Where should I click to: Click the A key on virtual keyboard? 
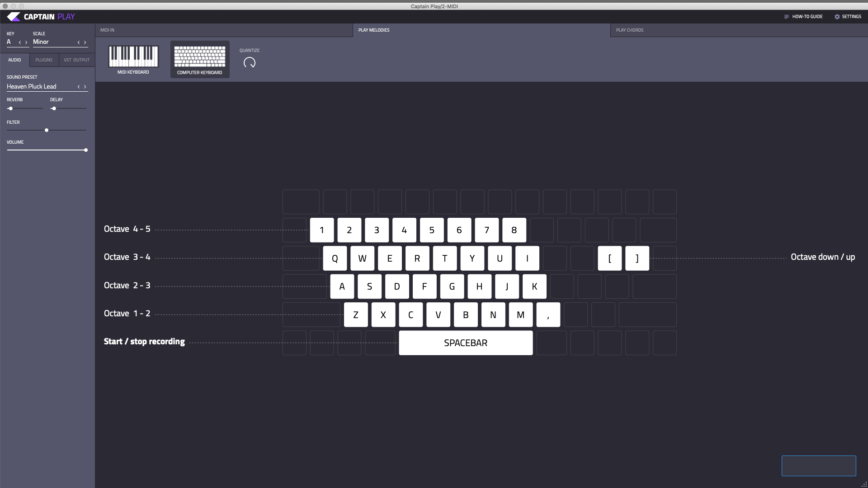coord(342,286)
